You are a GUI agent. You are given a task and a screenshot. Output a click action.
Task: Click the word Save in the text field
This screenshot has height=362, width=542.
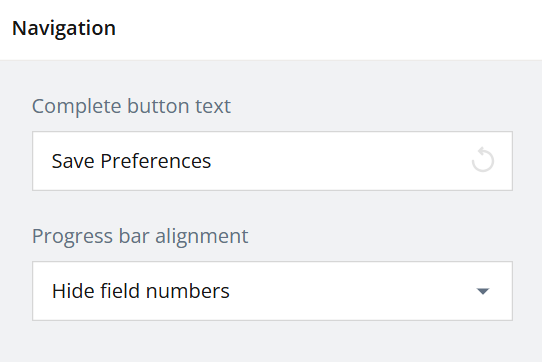(73, 161)
